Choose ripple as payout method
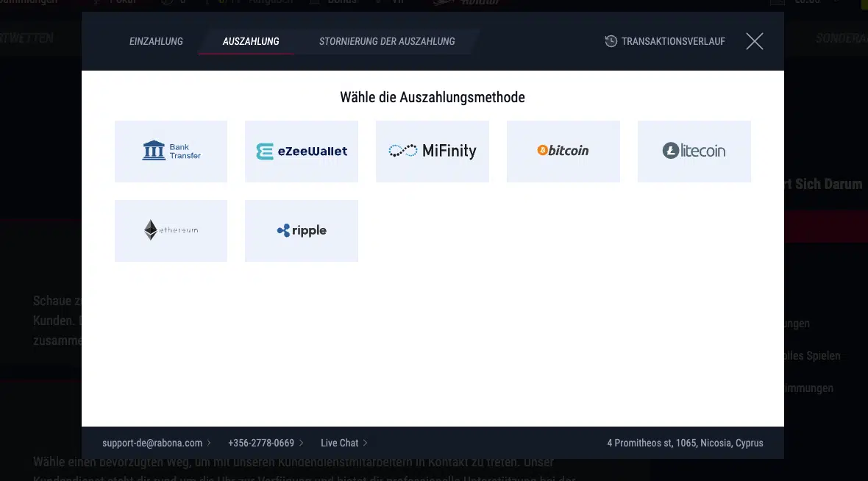 pos(301,231)
